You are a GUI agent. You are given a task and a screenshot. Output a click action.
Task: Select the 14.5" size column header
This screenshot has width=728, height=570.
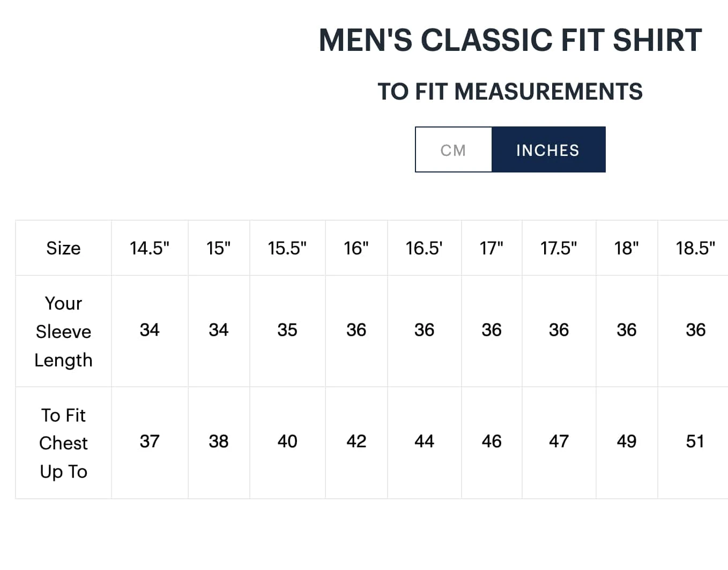pyautogui.click(x=150, y=248)
